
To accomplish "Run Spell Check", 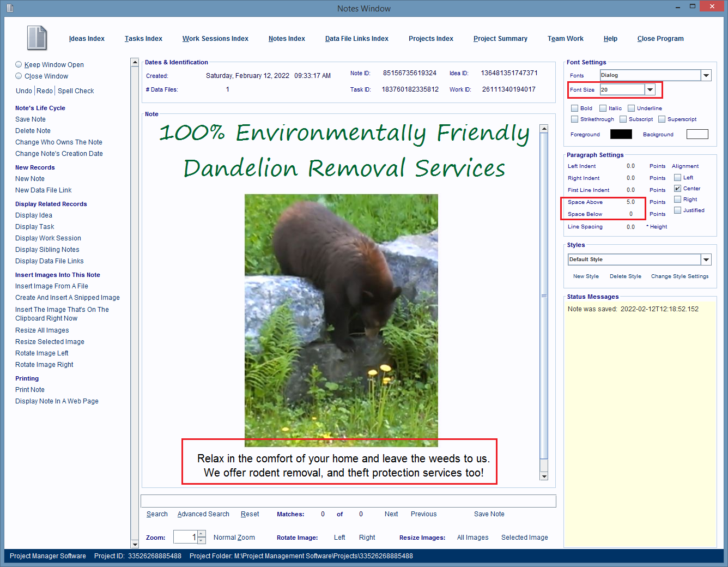I will point(76,91).
